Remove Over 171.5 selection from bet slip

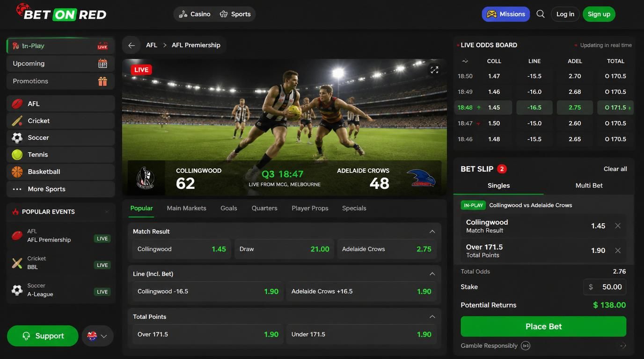pyautogui.click(x=618, y=251)
